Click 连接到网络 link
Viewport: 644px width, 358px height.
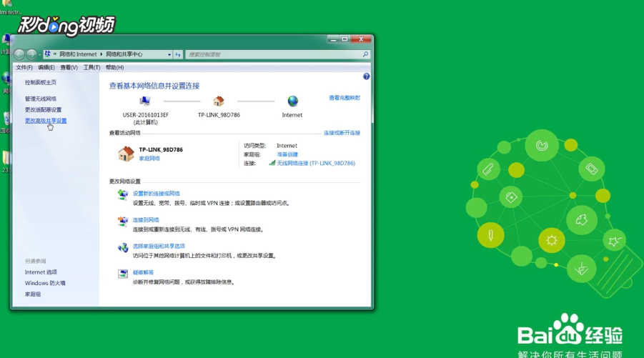pos(146,220)
